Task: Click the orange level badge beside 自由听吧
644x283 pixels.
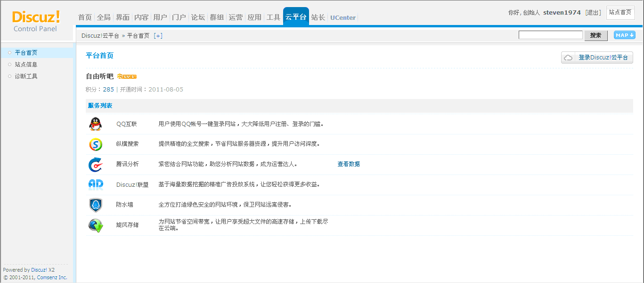Action: click(127, 76)
